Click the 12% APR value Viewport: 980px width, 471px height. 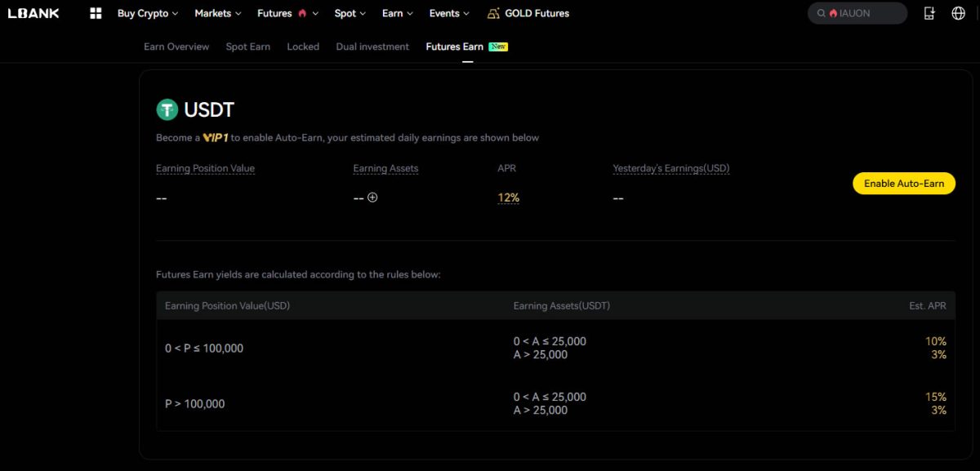pos(509,198)
